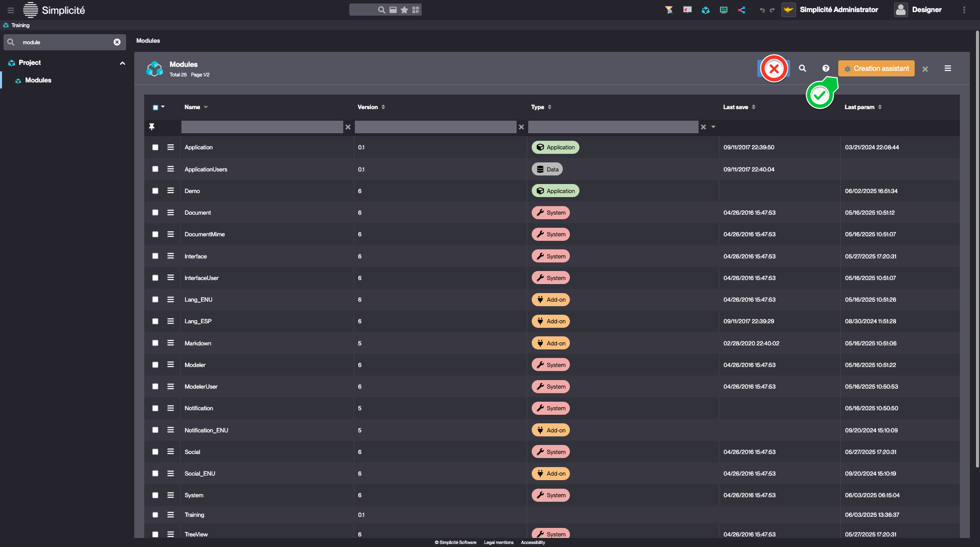980x547 pixels.
Task: Clear the Type column filter
Action: (x=704, y=127)
